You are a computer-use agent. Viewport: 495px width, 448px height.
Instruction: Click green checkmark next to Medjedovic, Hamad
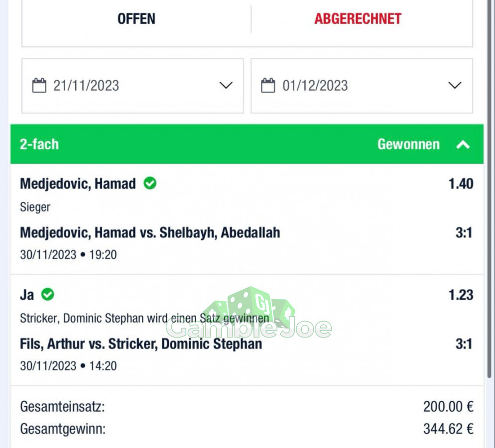150,183
